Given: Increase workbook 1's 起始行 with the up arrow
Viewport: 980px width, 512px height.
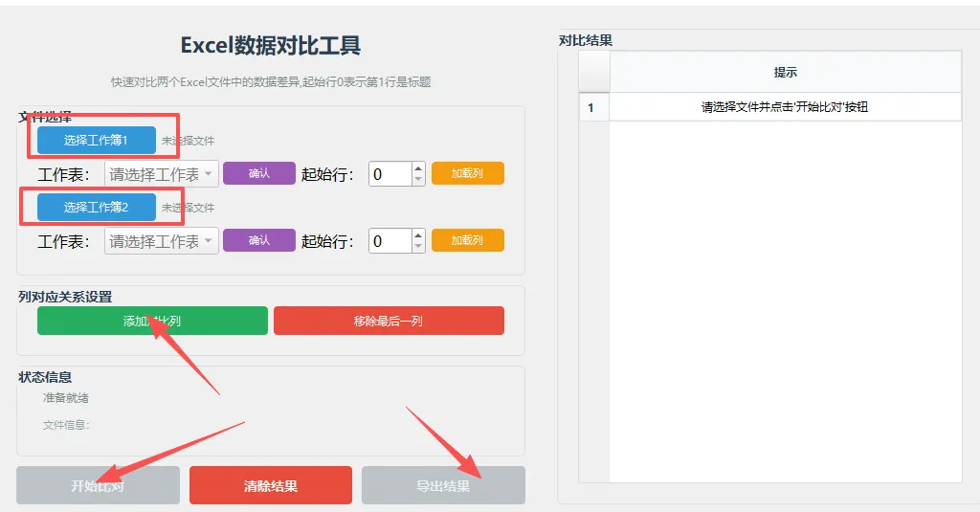Looking at the screenshot, I should pos(419,167).
